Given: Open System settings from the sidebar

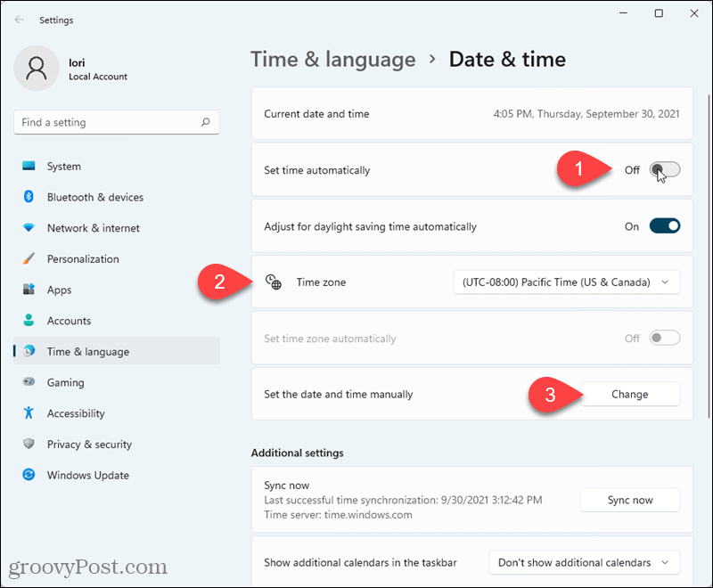Looking at the screenshot, I should point(62,166).
